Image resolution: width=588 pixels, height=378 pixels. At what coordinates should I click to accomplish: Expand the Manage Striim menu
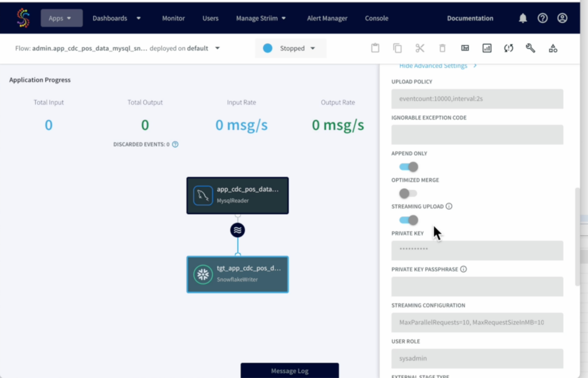[x=261, y=18]
